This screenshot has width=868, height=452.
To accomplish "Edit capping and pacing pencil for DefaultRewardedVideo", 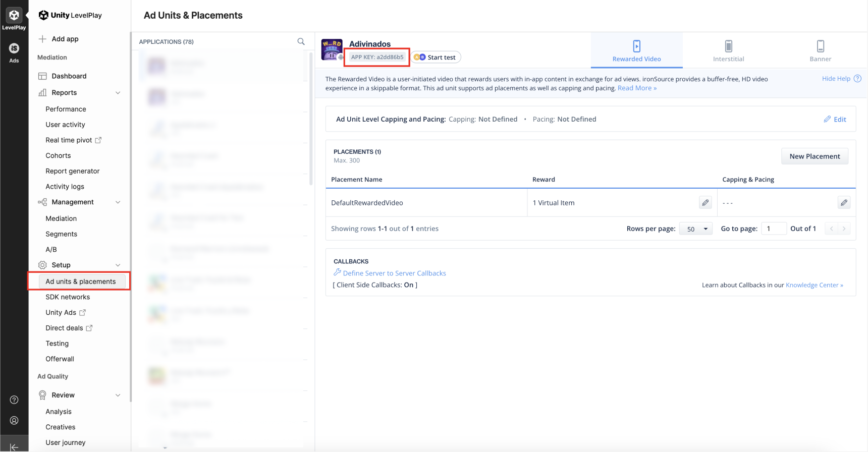I will click(844, 203).
